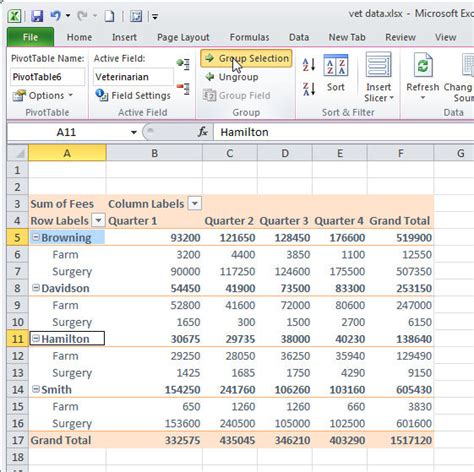Click the Insert Slicer dropdown arrow
Screen dimensions: 474x472
[392, 98]
